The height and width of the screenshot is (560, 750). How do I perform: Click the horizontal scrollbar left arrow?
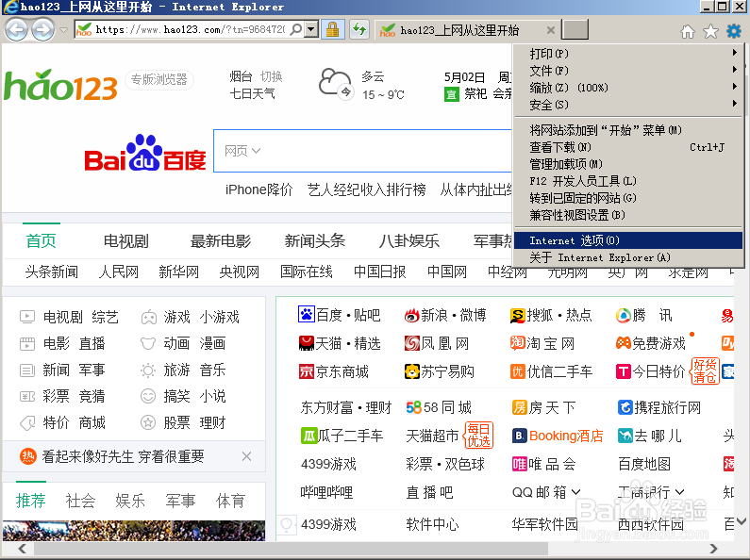(x=22, y=549)
